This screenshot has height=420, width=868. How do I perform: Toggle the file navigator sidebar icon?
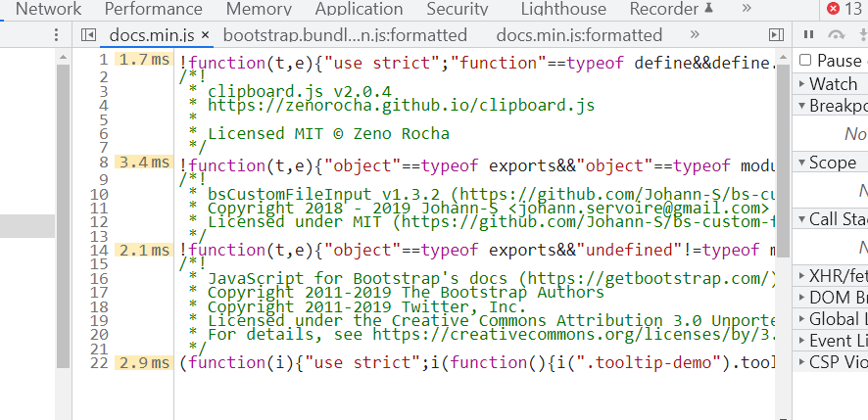click(88, 35)
